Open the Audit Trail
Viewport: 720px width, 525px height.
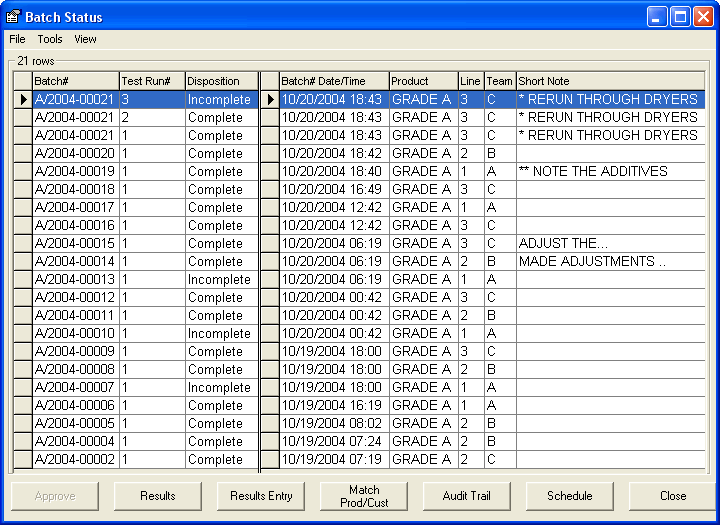467,496
